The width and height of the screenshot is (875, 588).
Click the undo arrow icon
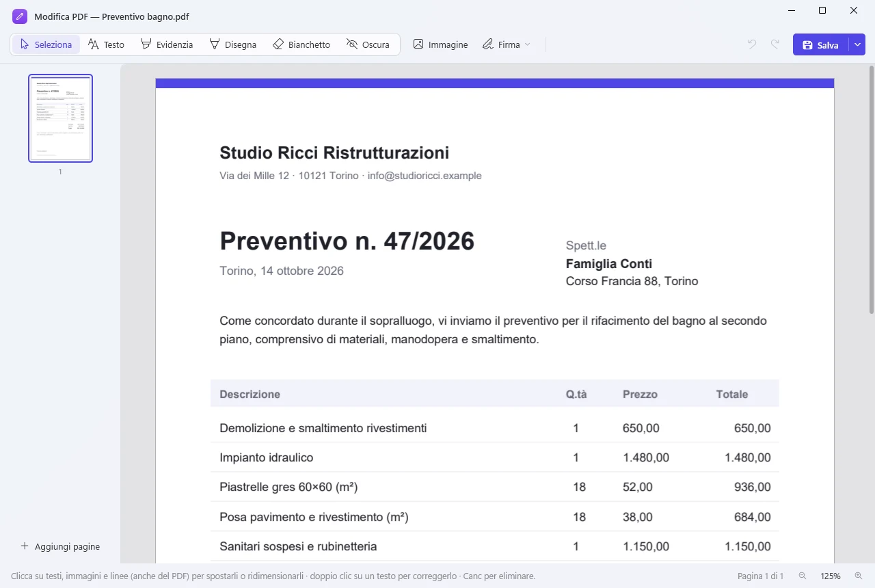[x=752, y=44]
